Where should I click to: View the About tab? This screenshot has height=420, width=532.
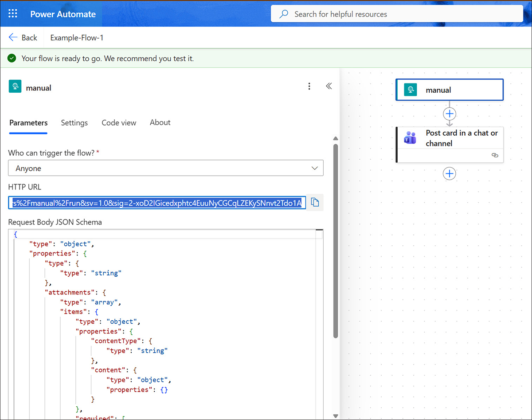coord(160,122)
